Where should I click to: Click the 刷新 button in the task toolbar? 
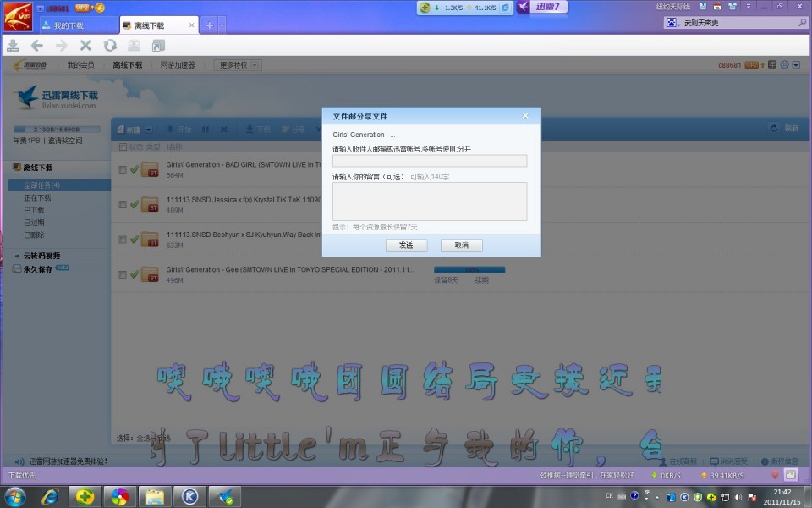[x=785, y=128]
